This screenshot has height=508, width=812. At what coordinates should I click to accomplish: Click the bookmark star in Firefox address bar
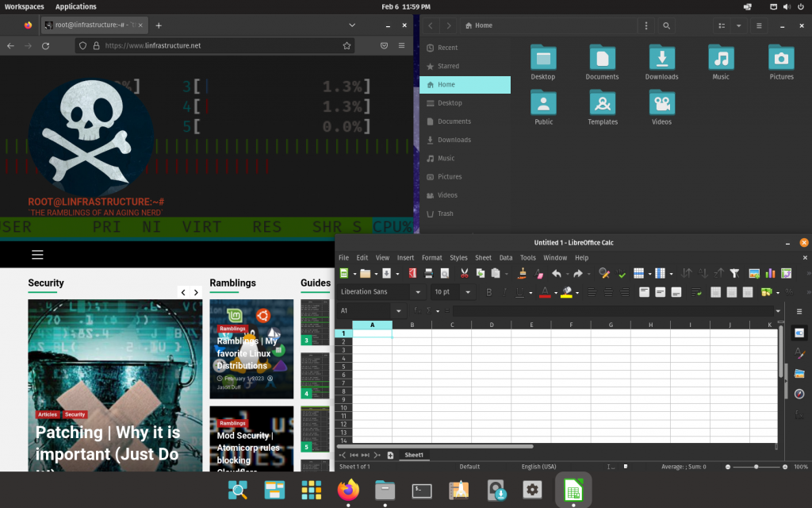347,45
